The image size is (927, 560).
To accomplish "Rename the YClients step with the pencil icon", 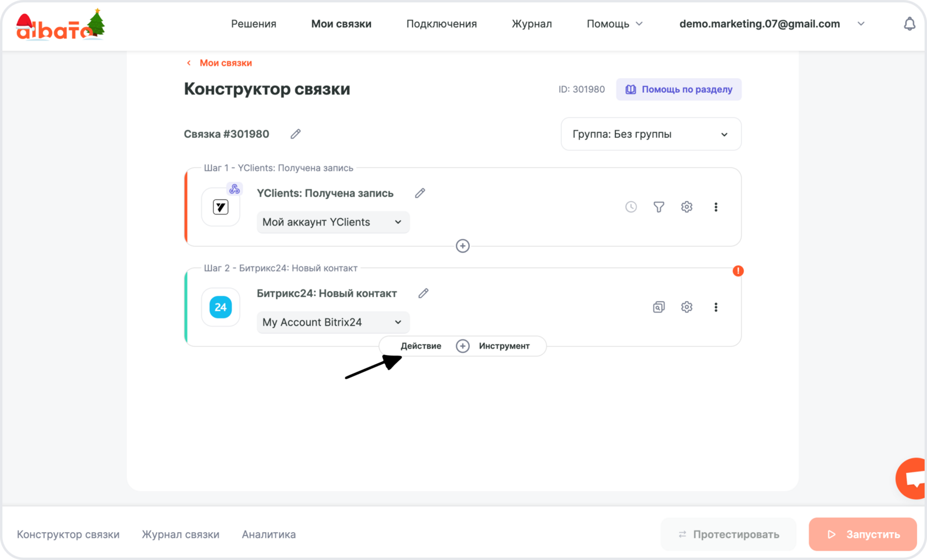I will pos(420,193).
